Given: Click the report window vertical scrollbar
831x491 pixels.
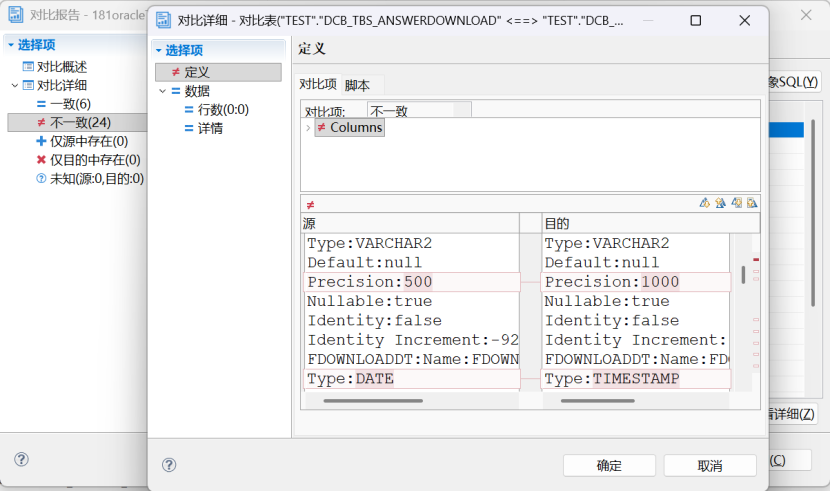Looking at the screenshot, I should [813, 212].
